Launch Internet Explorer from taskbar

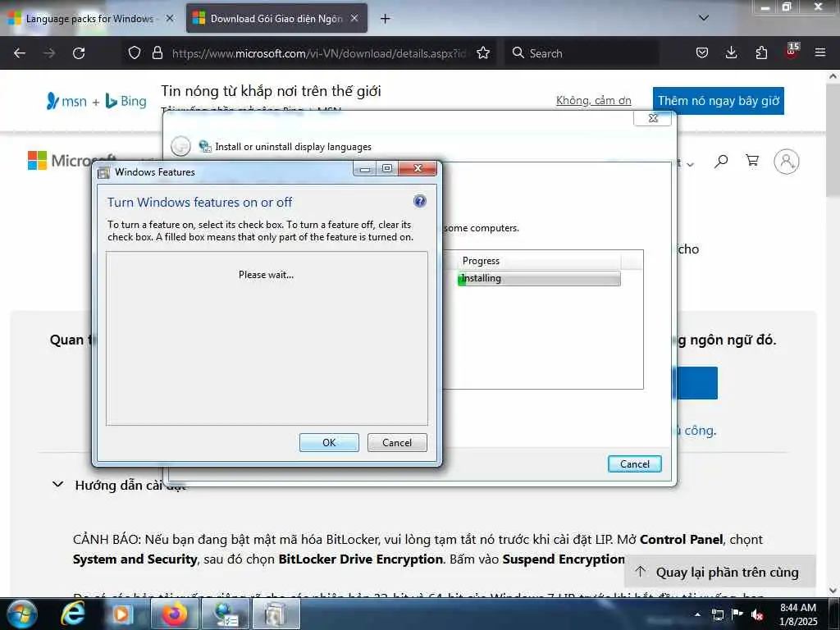(73, 614)
